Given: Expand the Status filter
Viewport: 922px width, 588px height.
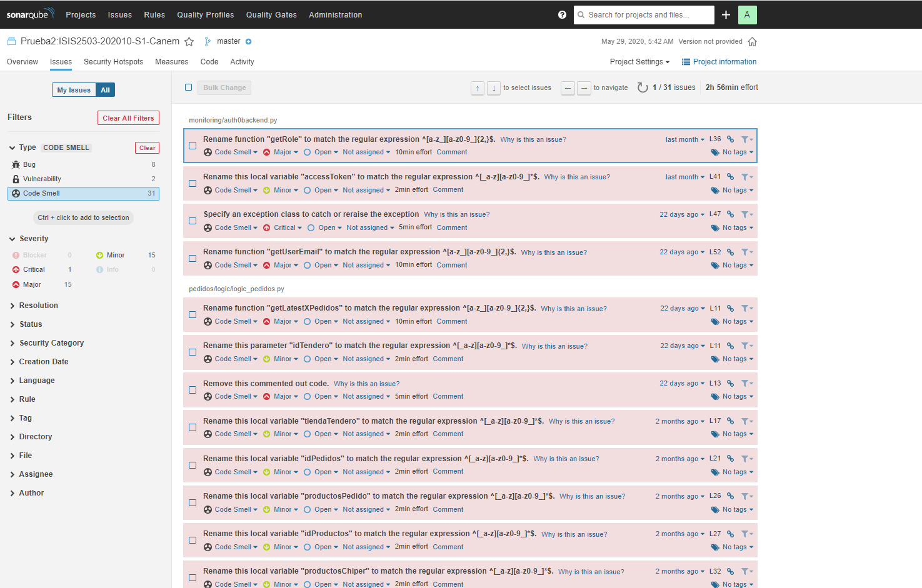Looking at the screenshot, I should pos(31,324).
